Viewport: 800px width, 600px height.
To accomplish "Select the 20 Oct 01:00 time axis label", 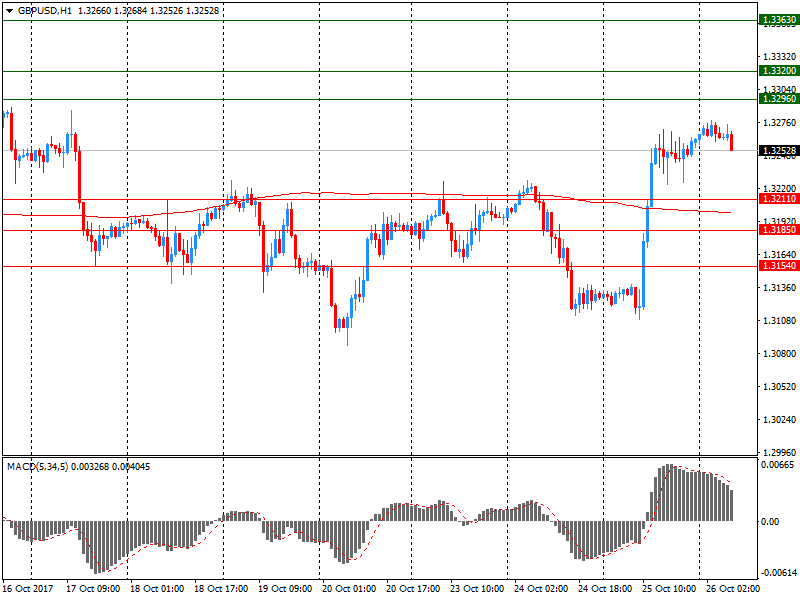I will point(349,589).
